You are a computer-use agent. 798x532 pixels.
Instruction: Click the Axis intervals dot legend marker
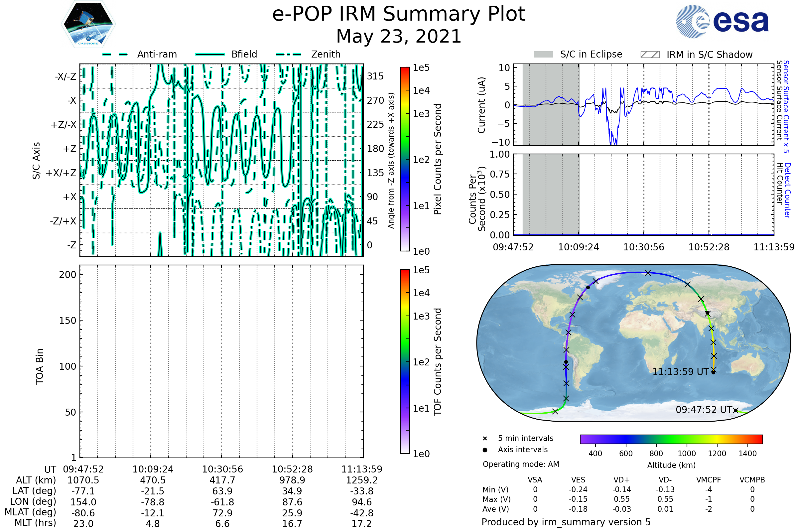point(485,450)
